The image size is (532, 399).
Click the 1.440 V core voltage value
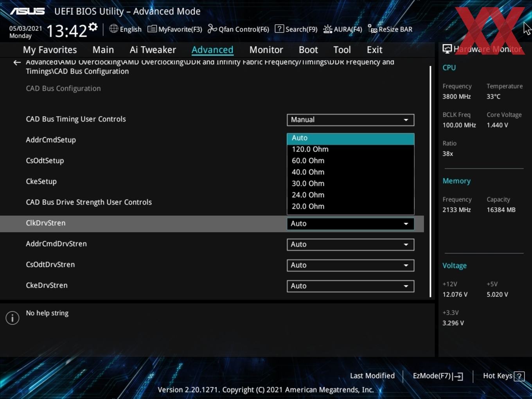click(497, 125)
